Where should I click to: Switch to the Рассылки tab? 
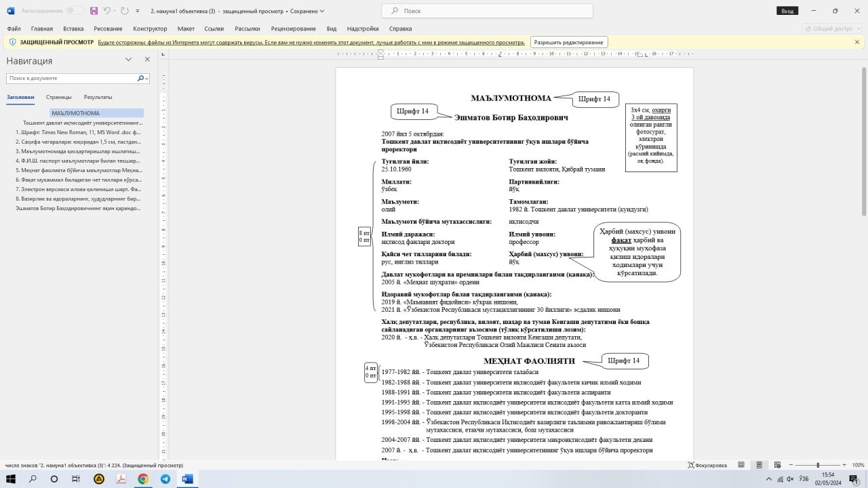[x=248, y=28]
